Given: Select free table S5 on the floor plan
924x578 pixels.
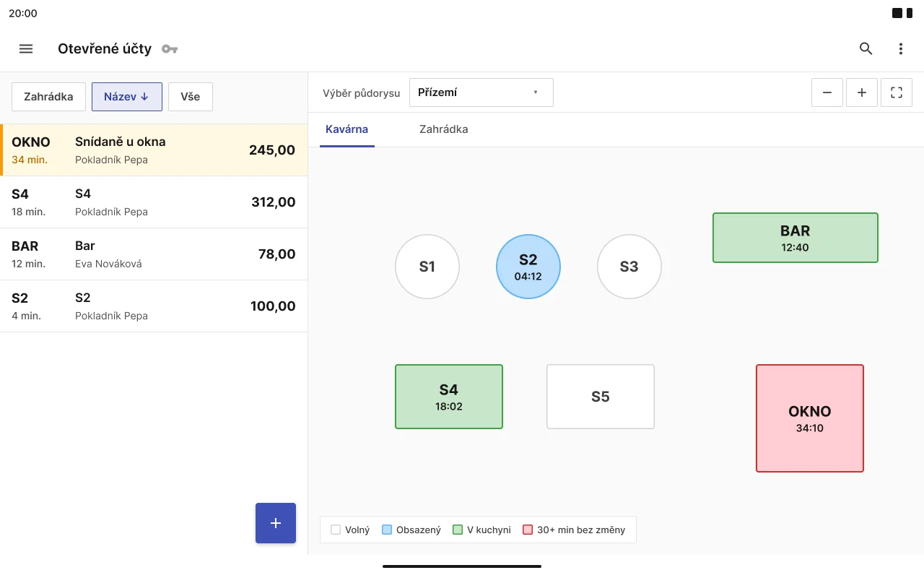Looking at the screenshot, I should [x=601, y=397].
